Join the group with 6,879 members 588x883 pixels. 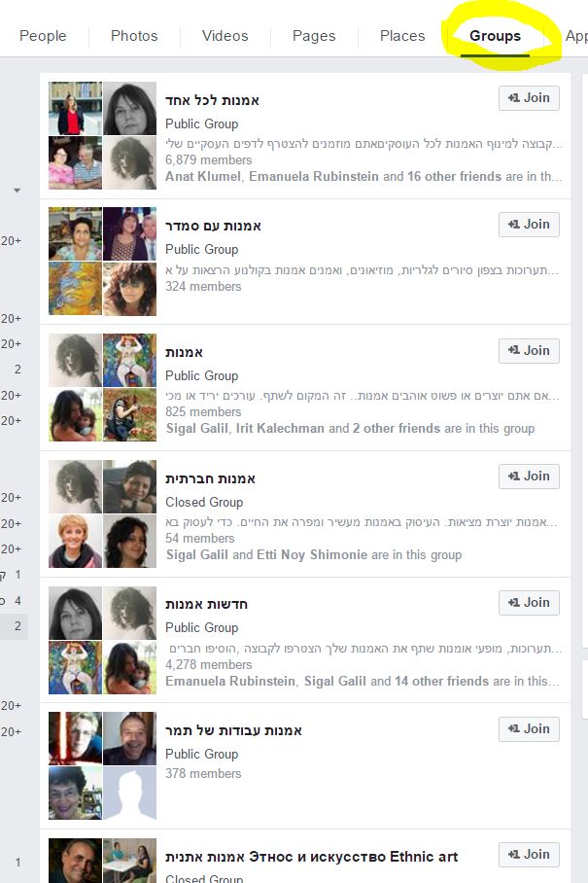pyautogui.click(x=529, y=98)
